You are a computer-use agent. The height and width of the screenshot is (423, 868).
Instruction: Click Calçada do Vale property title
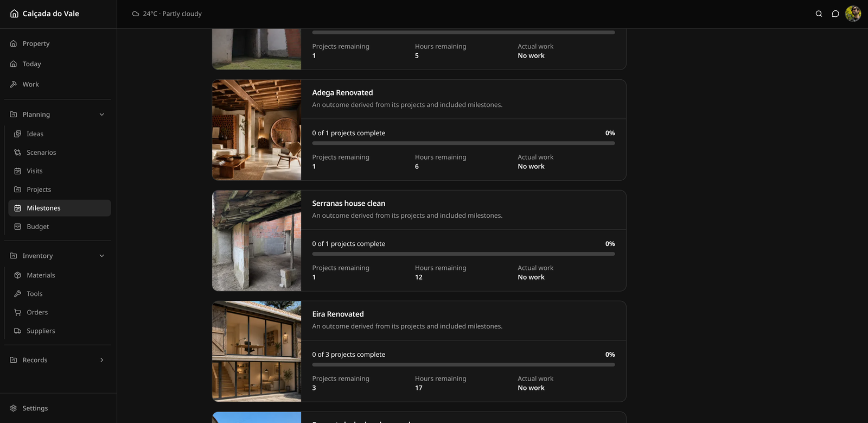coord(51,14)
